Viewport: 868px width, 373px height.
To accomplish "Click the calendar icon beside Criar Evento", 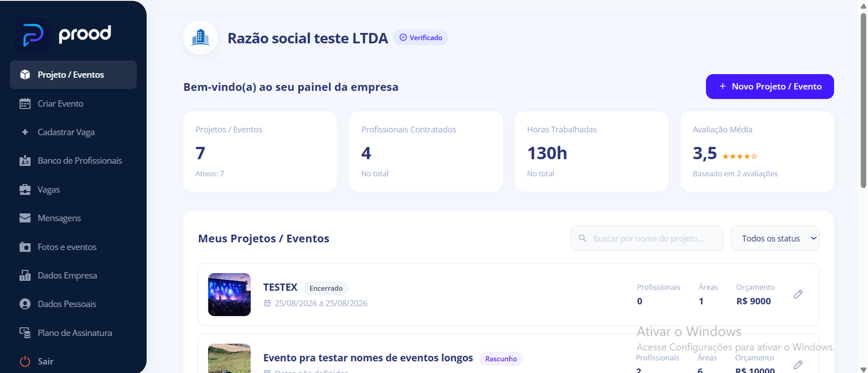I will 25,104.
